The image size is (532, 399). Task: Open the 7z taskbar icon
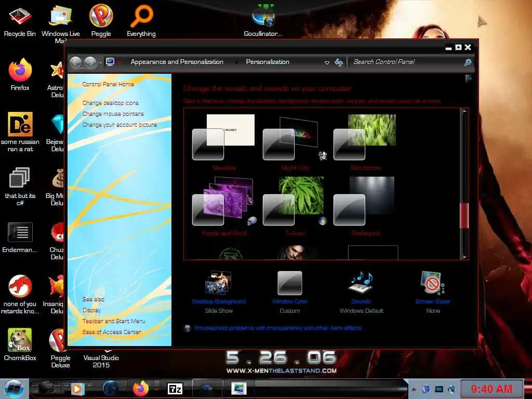tap(175, 389)
